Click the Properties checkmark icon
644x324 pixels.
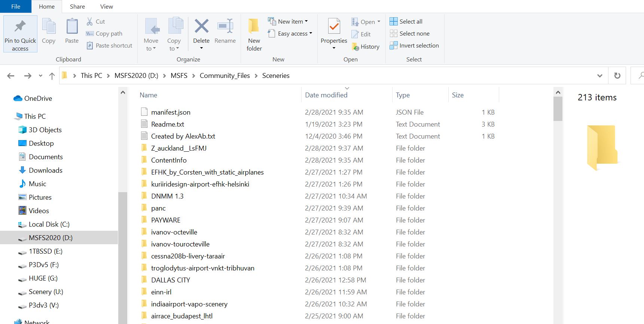334,26
